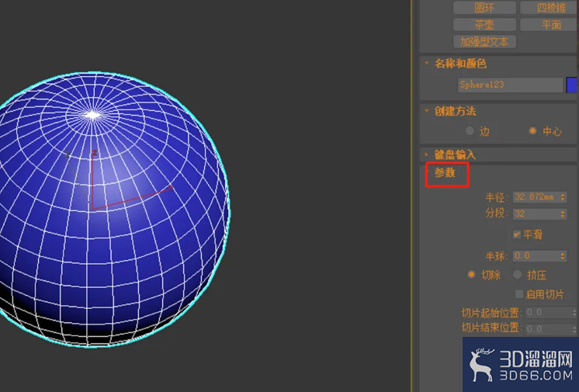Viewport: 579px width, 392px height.
Task: Select the 茶壶 (Teapot) primitive button
Action: click(484, 25)
